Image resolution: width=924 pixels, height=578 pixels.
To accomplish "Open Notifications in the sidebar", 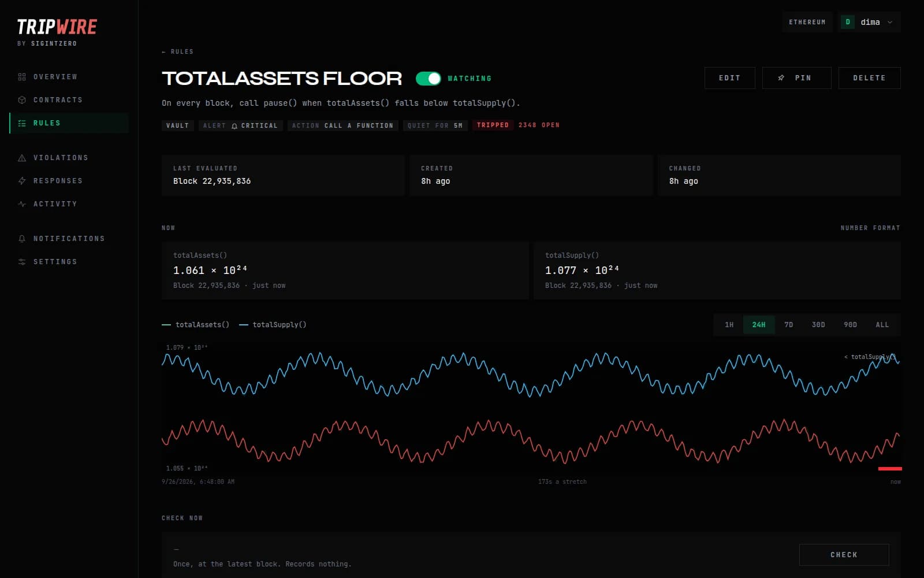I will click(69, 239).
